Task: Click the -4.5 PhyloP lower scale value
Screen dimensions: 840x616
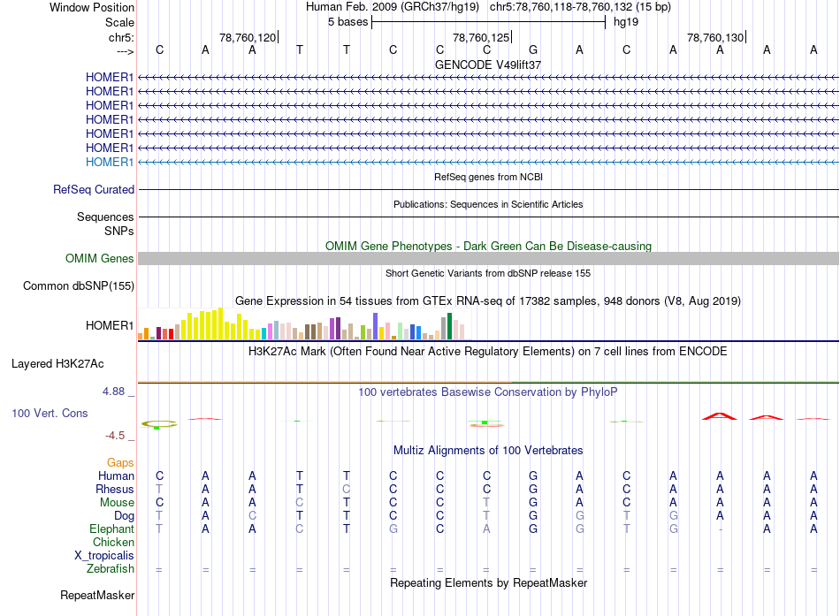Action: tap(115, 436)
